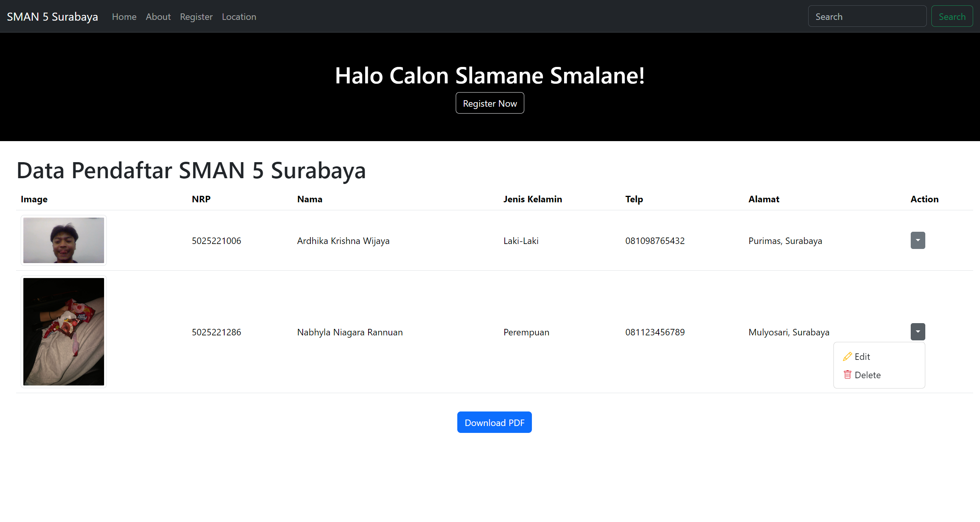980x522 pixels.
Task: Open the Register nav link
Action: [196, 17]
